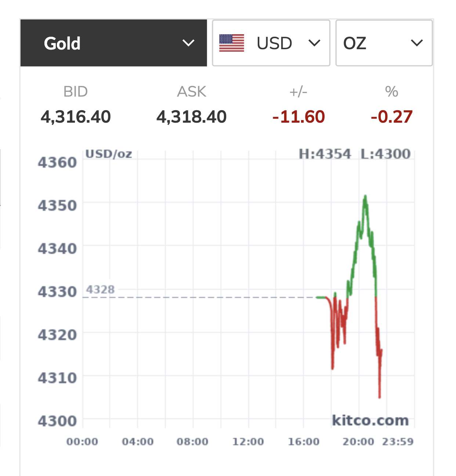
Task: Click the BID price 4,316.40
Action: point(76,117)
